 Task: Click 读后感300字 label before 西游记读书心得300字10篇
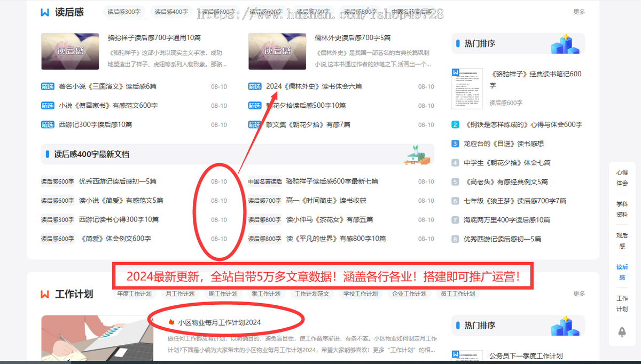58,220
